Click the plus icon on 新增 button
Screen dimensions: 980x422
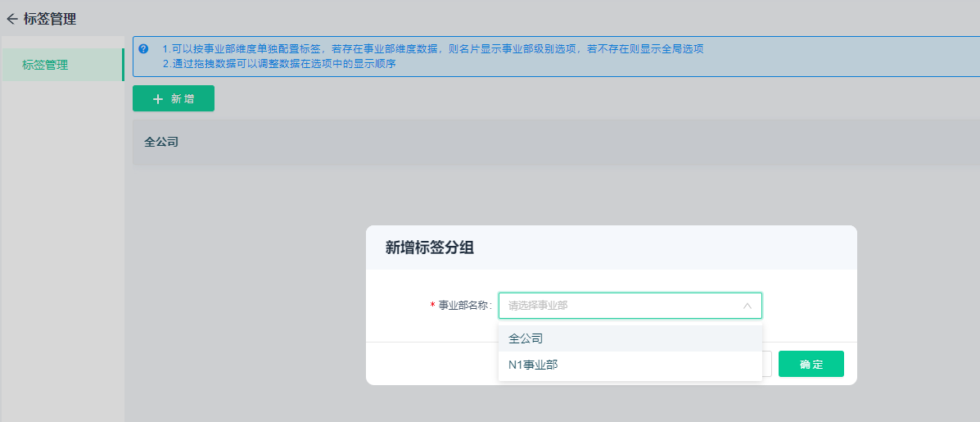click(158, 99)
